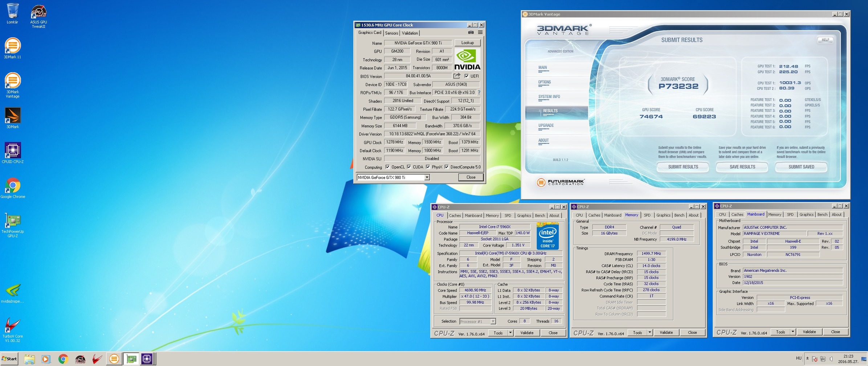Open the Lomtár recycle bin icon
The height and width of the screenshot is (366, 868).
[x=12, y=13]
